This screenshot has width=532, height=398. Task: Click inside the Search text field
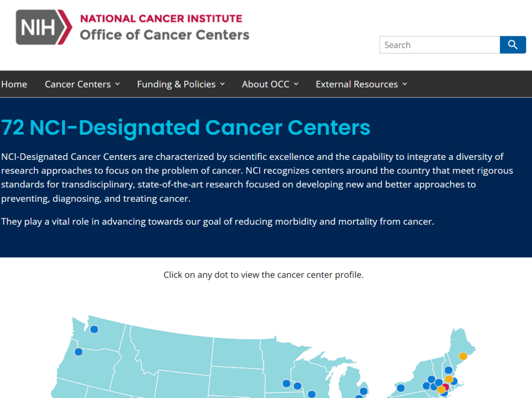point(440,45)
